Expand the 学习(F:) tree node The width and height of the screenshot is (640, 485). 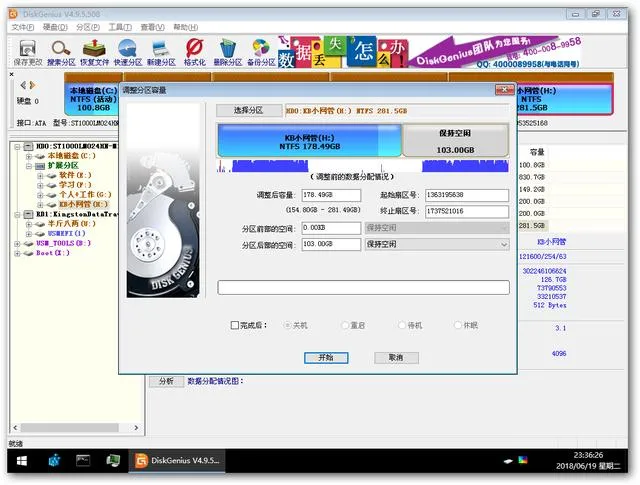40,185
